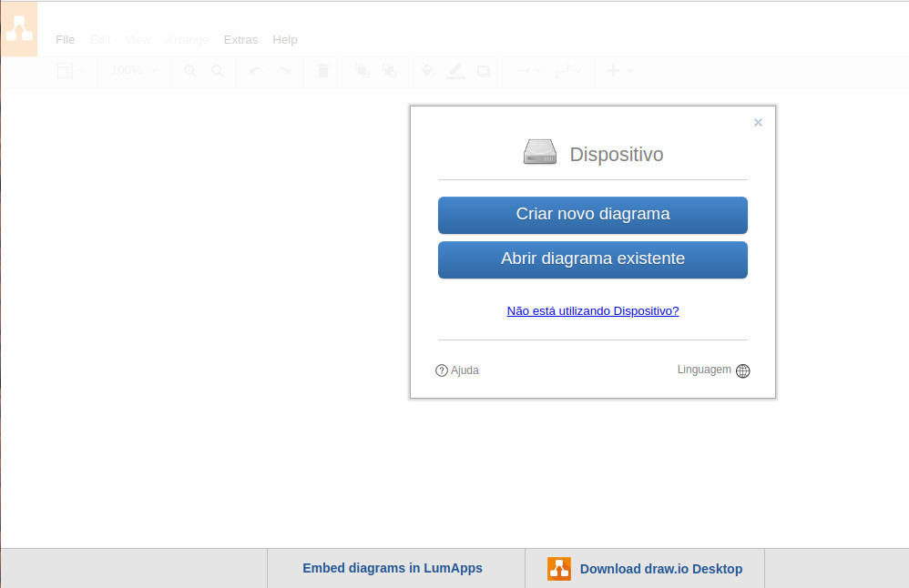Open the Edit menu
This screenshot has height=588, width=909.
point(99,39)
